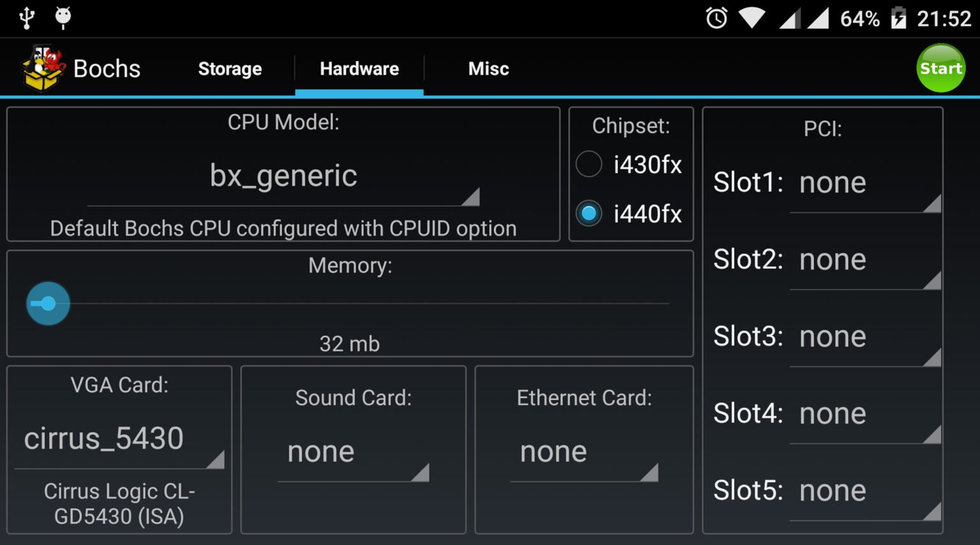Click the USB connection icon in status bar
980x545 pixels.
click(26, 18)
